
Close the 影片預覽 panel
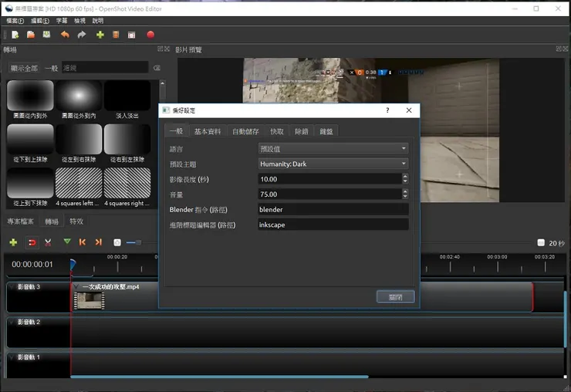tap(566, 49)
